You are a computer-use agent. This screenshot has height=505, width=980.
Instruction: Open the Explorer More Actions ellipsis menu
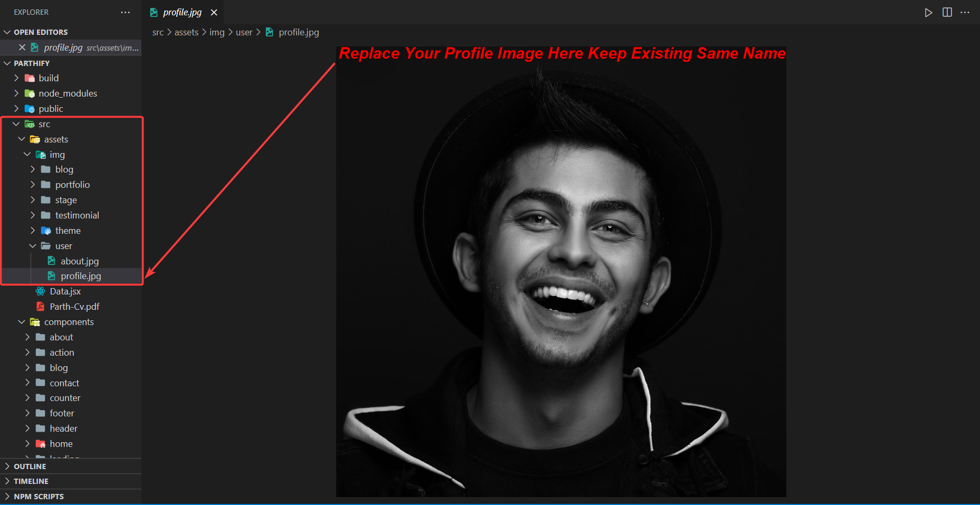click(x=125, y=12)
